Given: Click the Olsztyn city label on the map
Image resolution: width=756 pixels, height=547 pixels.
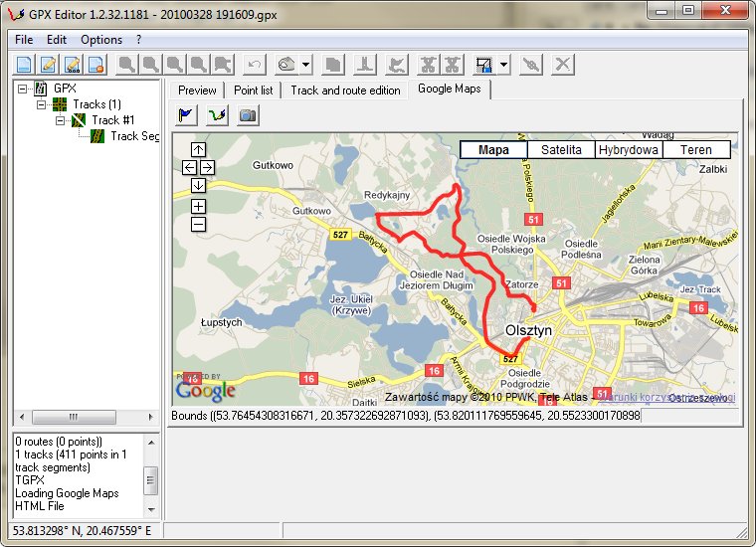Looking at the screenshot, I should pos(528,330).
